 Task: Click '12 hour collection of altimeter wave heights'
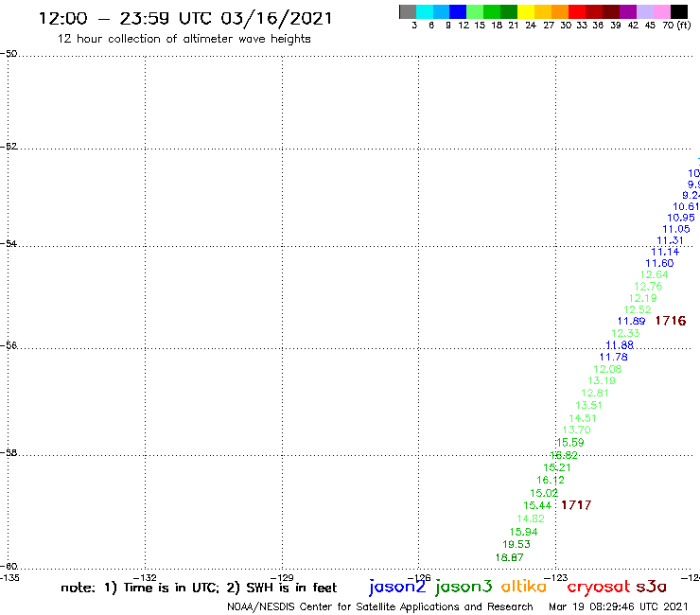(184, 39)
